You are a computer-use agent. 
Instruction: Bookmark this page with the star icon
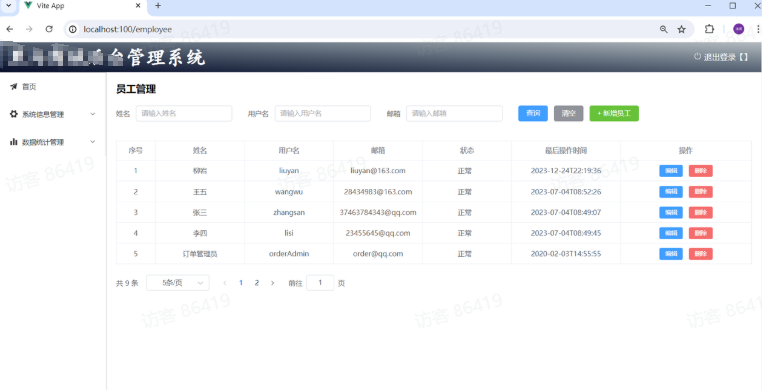[681, 29]
